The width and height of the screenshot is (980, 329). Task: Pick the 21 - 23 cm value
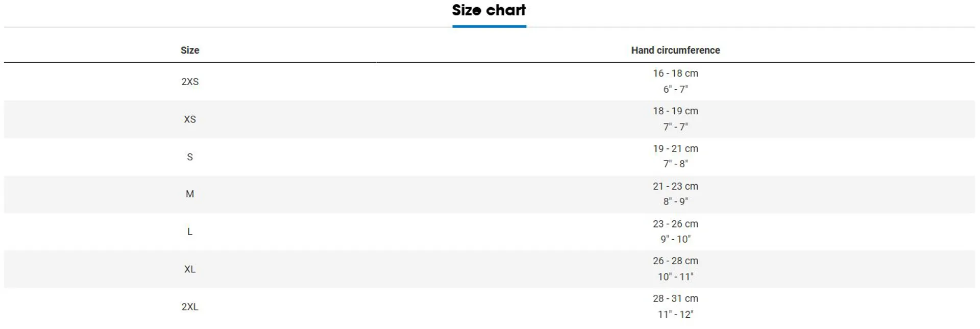[675, 186]
